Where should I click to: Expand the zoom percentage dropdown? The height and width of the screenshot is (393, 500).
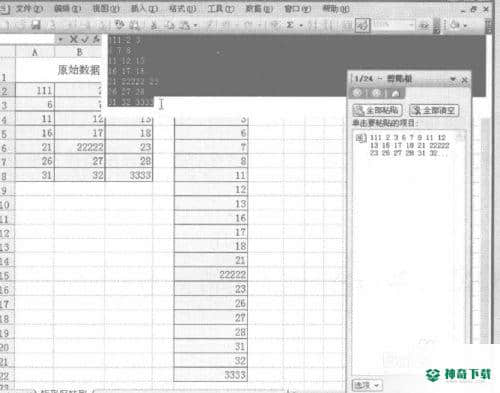point(411,25)
